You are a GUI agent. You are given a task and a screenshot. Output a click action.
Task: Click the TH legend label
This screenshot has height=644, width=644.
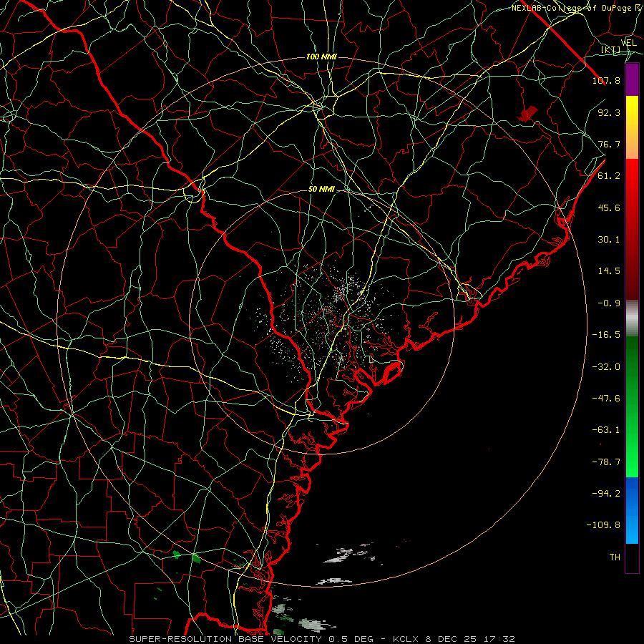pyautogui.click(x=615, y=557)
